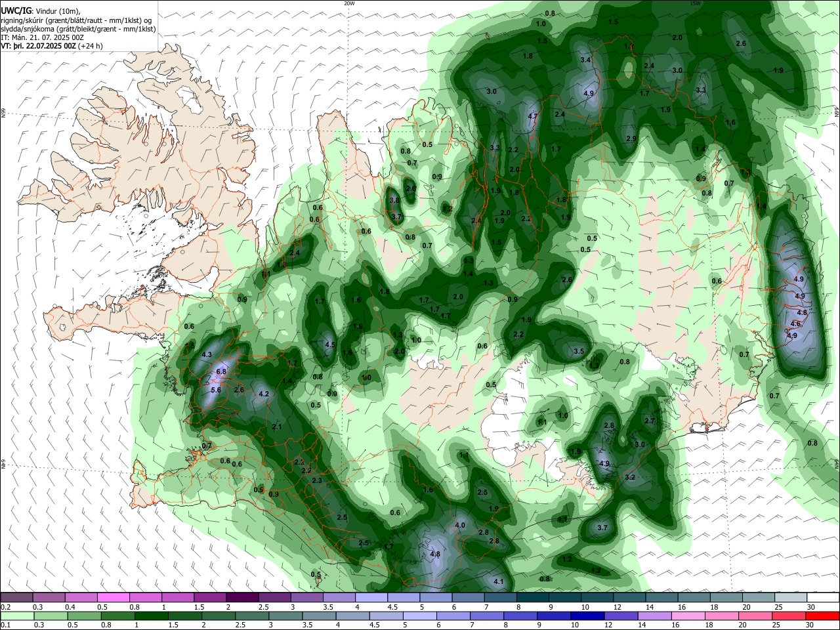Click the 2.3 precipitation value on the map
The image size is (840, 630).
[x=317, y=481]
